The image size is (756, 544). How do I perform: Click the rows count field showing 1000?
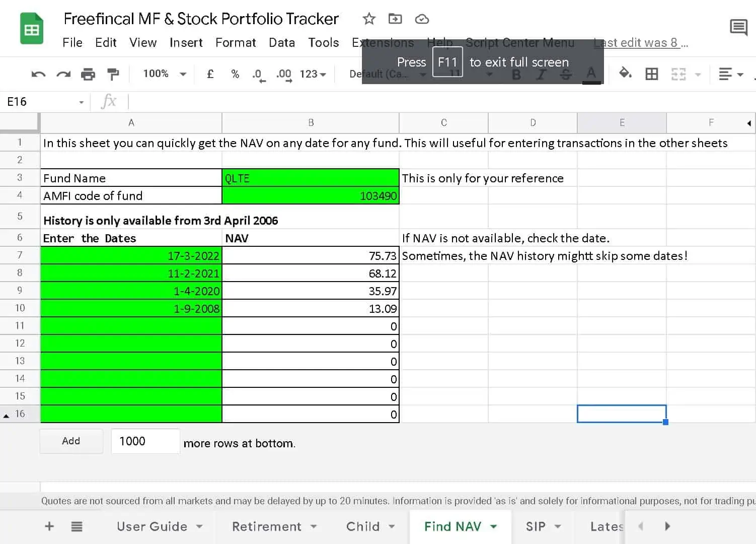[145, 441]
